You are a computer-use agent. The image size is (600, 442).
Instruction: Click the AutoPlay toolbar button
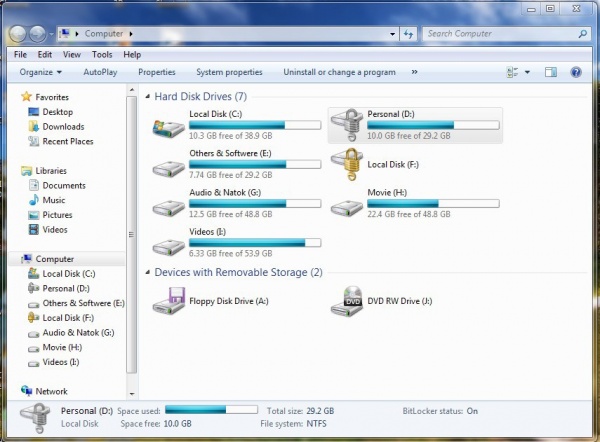coord(100,72)
